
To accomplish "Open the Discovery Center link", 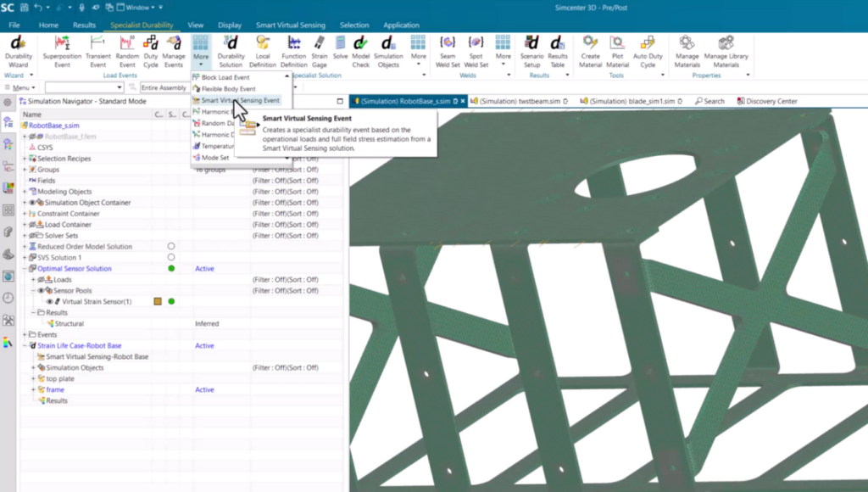I will pyautogui.click(x=767, y=101).
